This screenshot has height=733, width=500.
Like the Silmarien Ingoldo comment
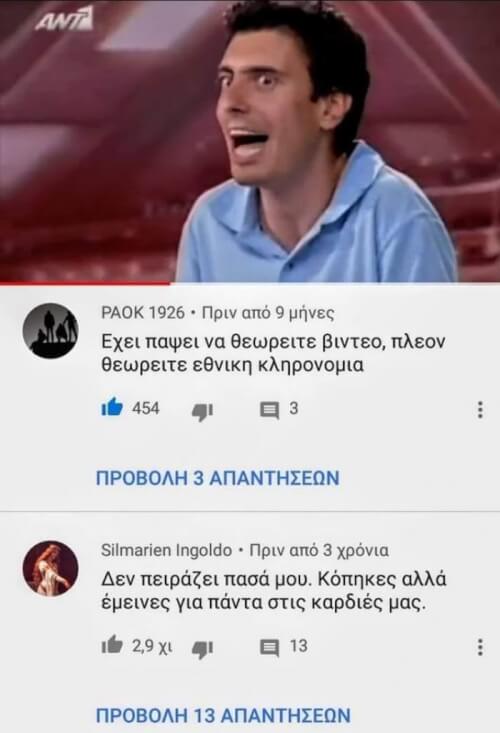click(112, 645)
